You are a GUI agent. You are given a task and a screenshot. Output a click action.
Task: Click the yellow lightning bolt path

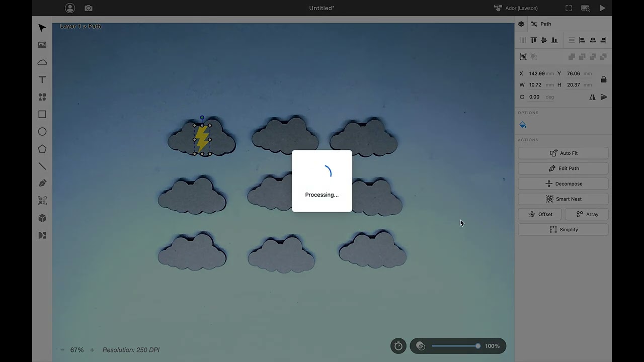click(x=202, y=139)
